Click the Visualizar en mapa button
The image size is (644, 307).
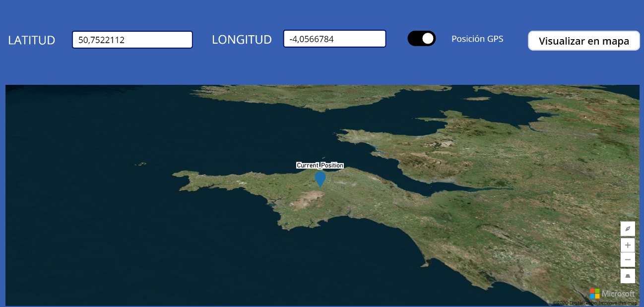tap(584, 41)
